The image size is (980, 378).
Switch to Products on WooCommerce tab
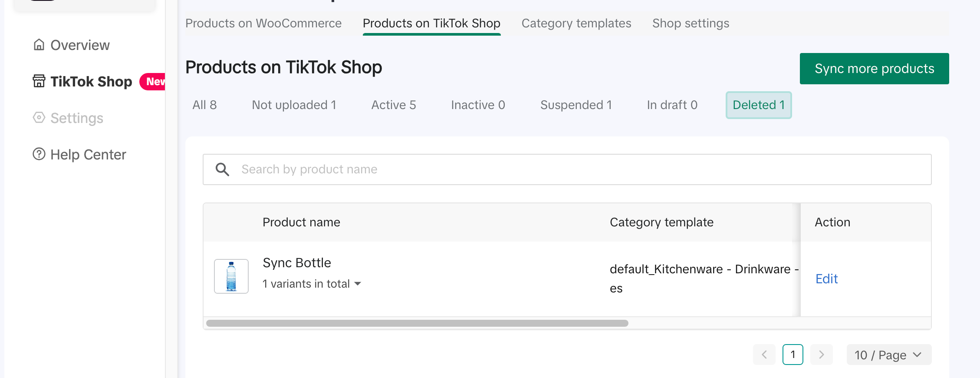tap(263, 23)
